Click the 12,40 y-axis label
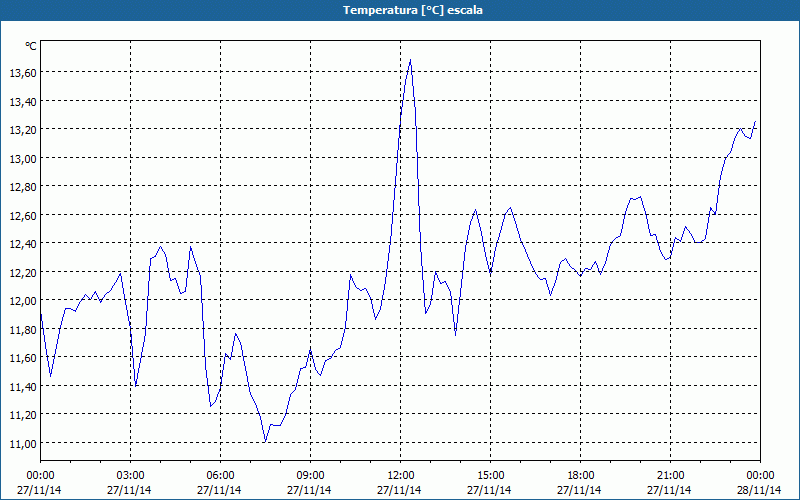800x500 pixels. point(23,244)
